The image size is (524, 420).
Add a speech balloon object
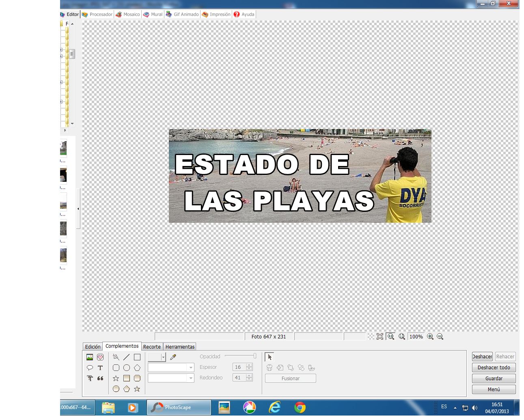coord(90,368)
